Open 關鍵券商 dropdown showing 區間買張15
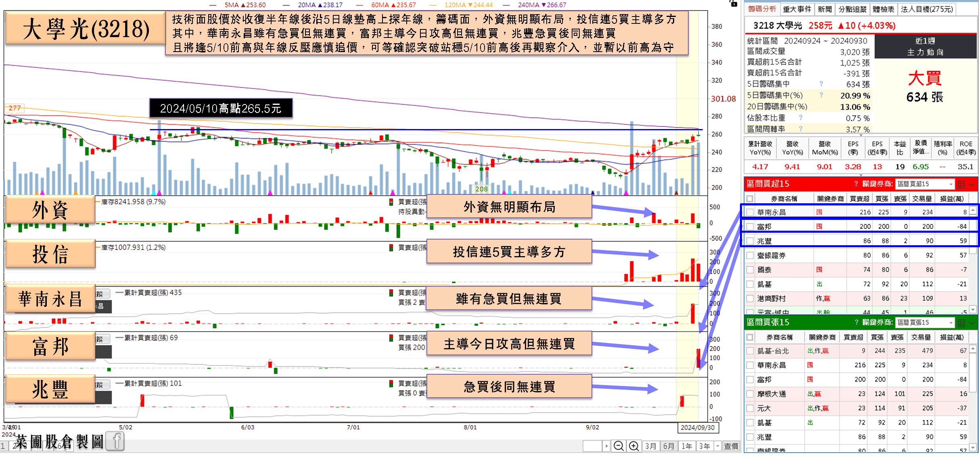Viewport: 980px width, 463px height. coord(925,323)
